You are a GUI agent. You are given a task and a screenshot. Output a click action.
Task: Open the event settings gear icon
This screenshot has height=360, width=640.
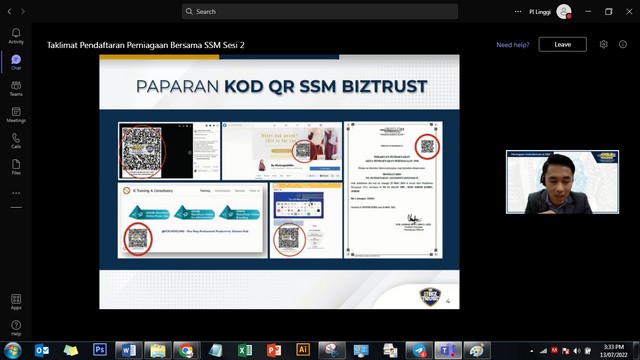[604, 44]
